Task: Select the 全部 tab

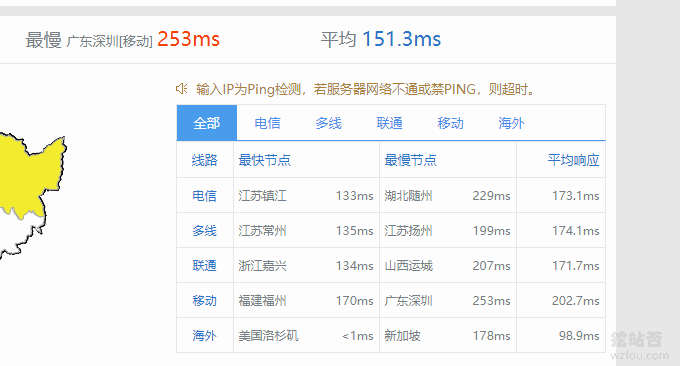Action: pos(207,123)
